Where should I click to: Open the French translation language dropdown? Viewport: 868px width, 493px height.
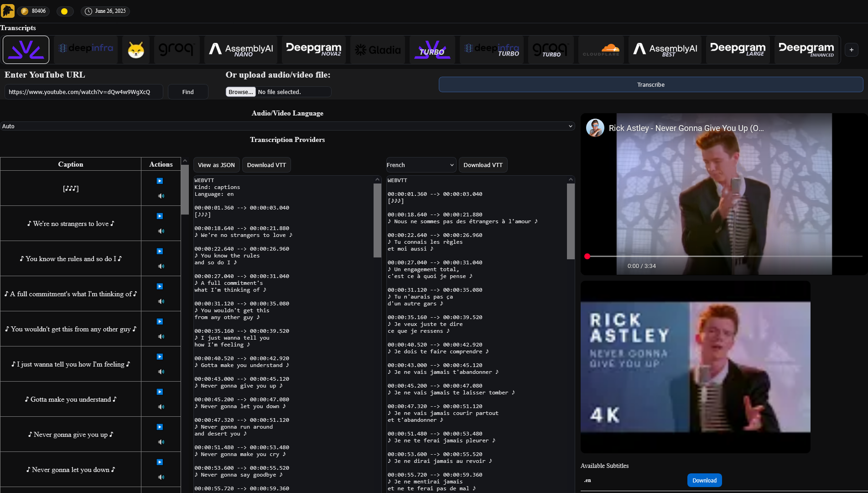pyautogui.click(x=421, y=165)
